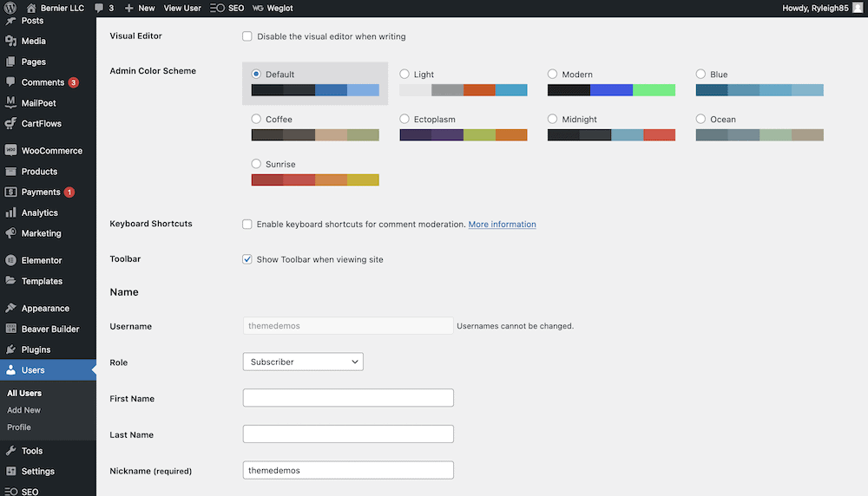The width and height of the screenshot is (868, 496).
Task: Toggle Disable the visual editor checkbox
Action: click(247, 36)
